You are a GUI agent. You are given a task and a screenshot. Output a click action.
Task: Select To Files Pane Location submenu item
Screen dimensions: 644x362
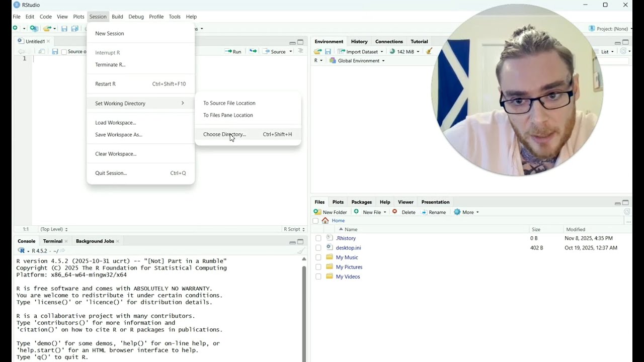[248, 115]
